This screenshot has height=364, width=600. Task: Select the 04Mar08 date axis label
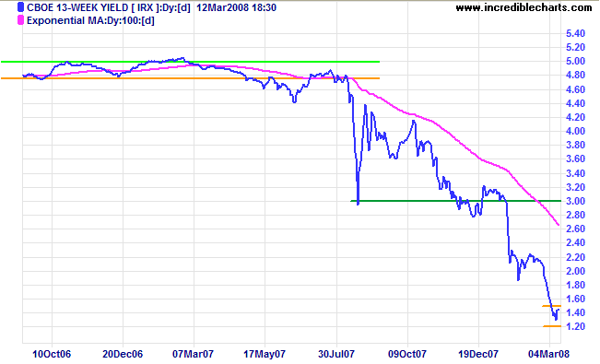pos(549,354)
